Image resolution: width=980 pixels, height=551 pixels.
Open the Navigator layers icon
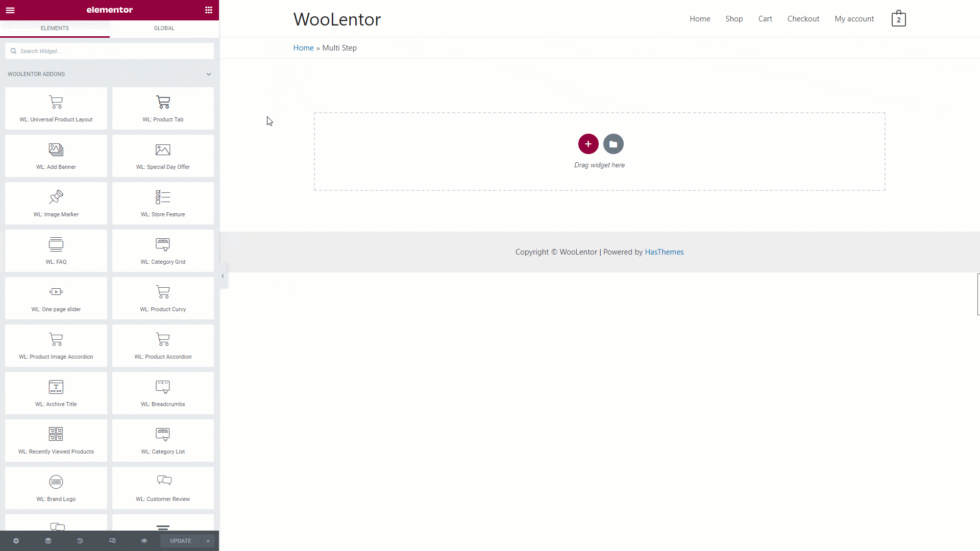point(48,541)
